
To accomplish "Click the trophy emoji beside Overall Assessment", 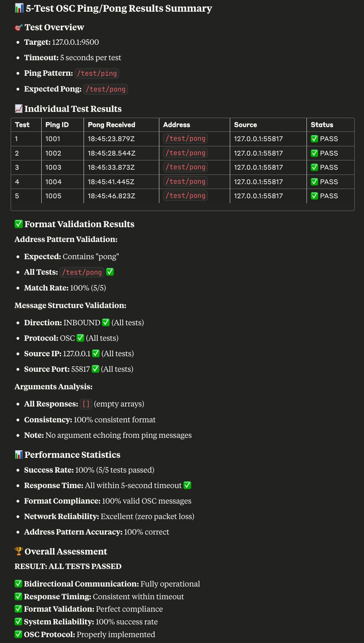I will pos(19,551).
